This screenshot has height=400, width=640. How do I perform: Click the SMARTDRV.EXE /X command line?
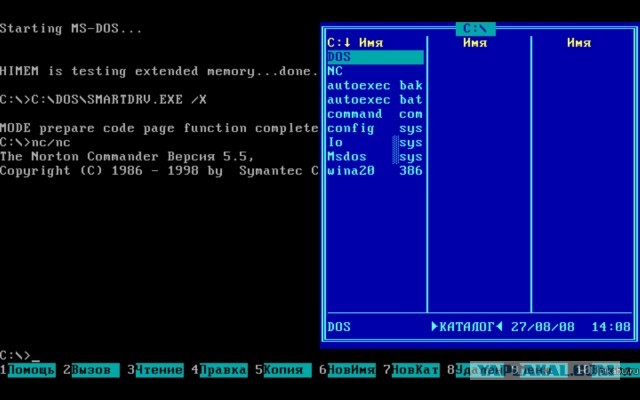click(103, 100)
